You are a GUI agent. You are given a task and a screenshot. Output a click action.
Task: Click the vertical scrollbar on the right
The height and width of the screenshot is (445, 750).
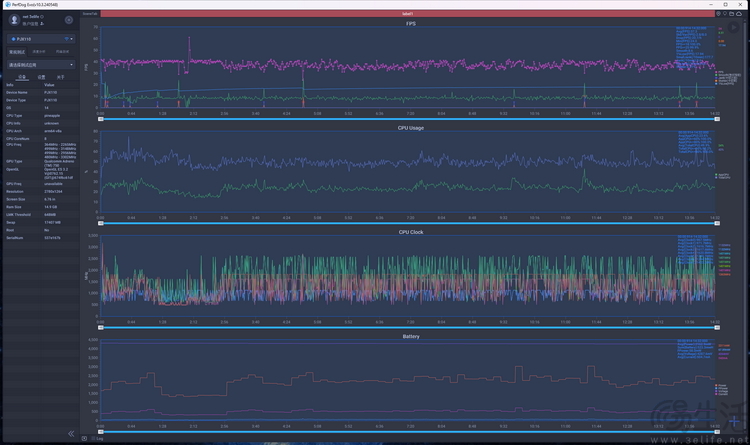tap(747, 225)
